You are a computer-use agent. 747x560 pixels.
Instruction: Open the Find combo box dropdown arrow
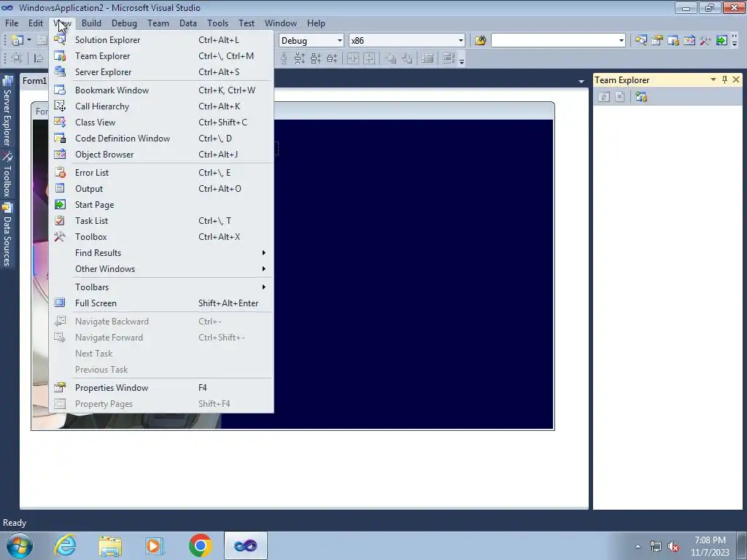pyautogui.click(x=621, y=41)
